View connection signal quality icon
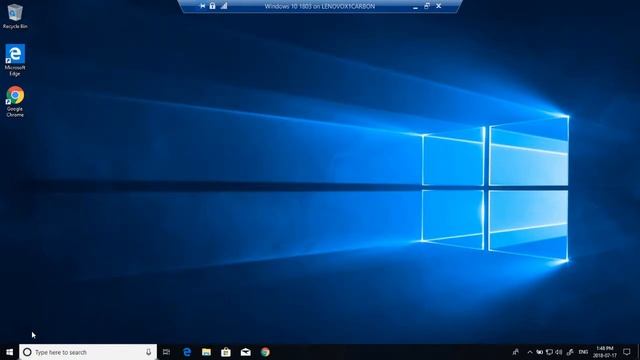 point(224,6)
